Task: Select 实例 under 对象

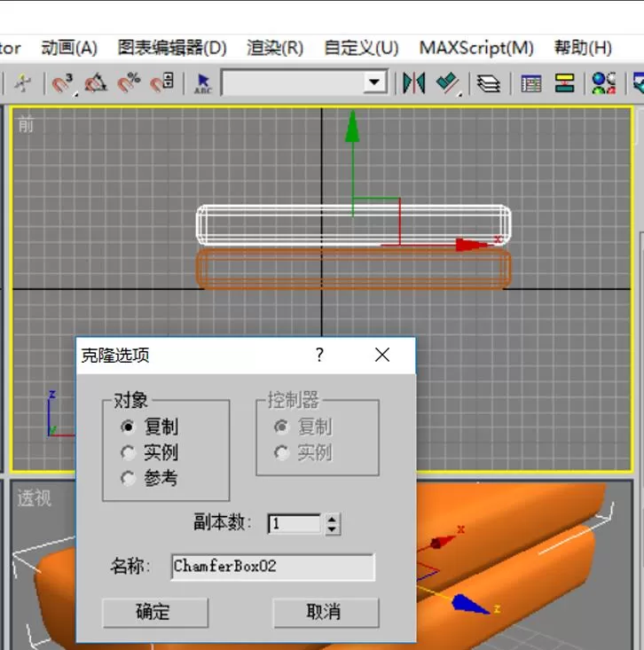Action: (149, 452)
